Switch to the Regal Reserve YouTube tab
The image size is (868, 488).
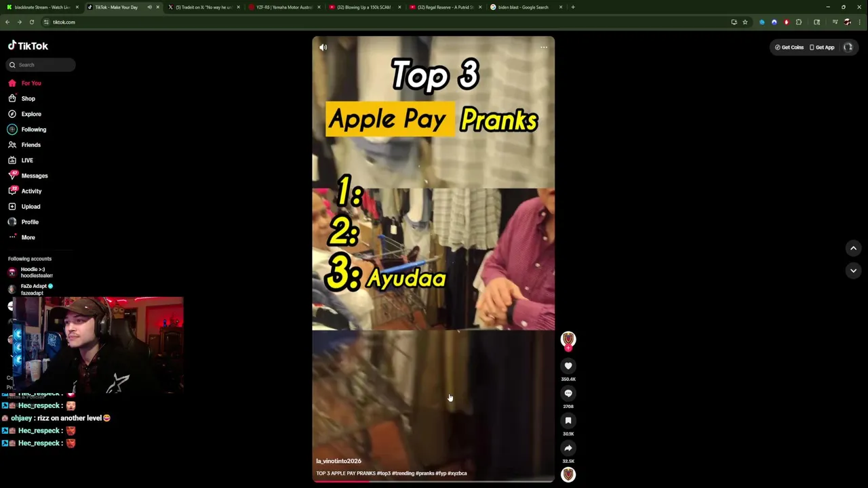click(446, 7)
